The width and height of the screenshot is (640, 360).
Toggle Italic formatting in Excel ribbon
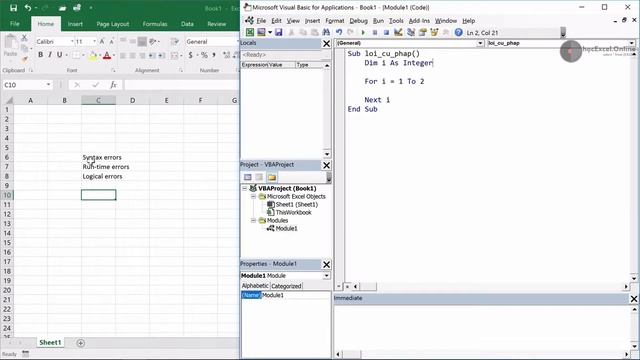50,55
